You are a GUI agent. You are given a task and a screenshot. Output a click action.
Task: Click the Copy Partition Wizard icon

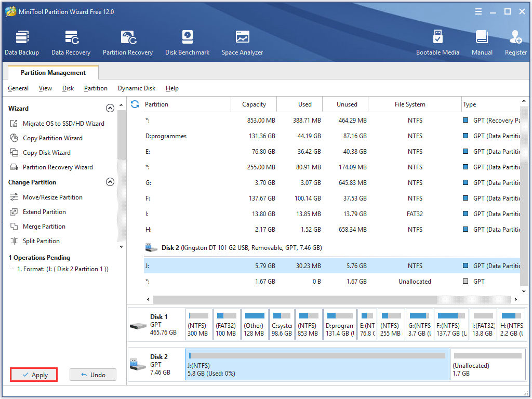14,138
